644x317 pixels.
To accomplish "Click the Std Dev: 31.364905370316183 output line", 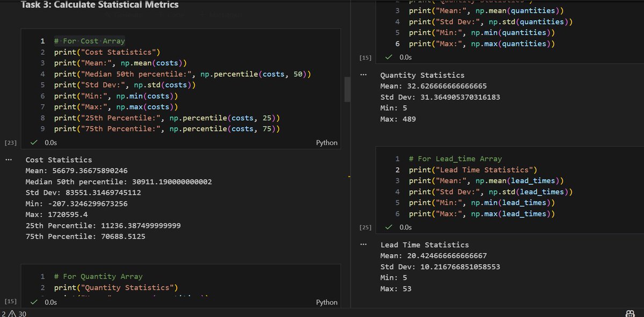I will pos(440,97).
